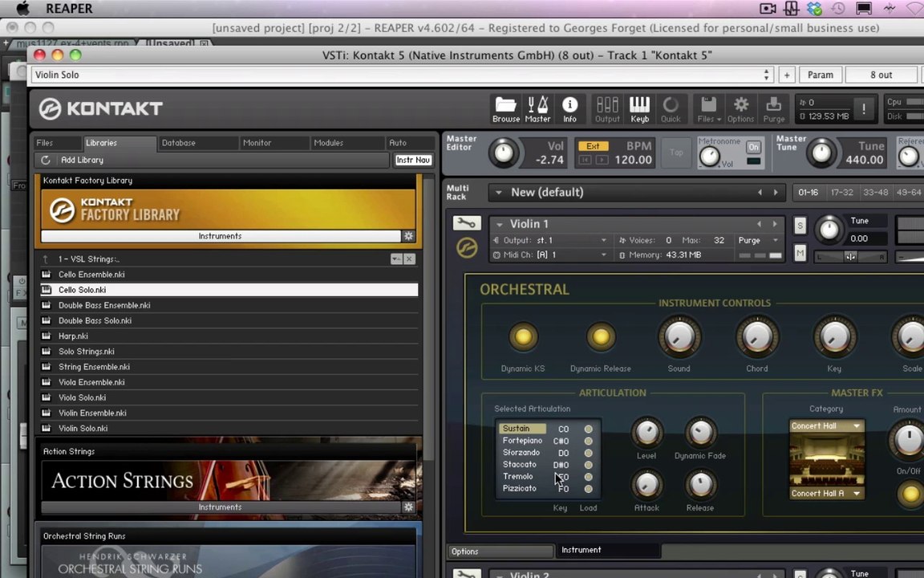Solo the Violin 1 instrument
Viewport: 924px width, 578px height.
click(800, 226)
